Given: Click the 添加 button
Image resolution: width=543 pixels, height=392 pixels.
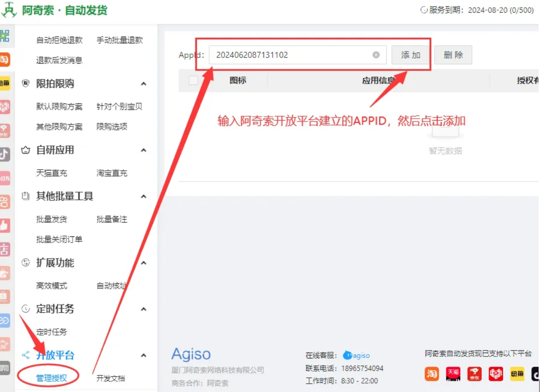Looking at the screenshot, I should point(410,55).
